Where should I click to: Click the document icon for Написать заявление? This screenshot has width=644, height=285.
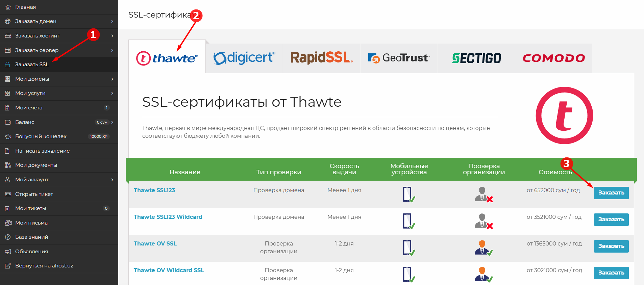8,151
